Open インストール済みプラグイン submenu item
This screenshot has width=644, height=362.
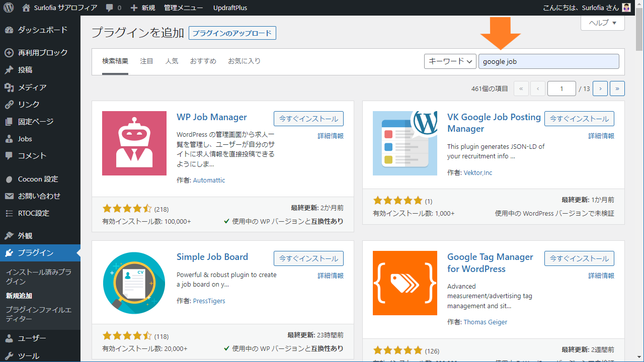[39, 277]
